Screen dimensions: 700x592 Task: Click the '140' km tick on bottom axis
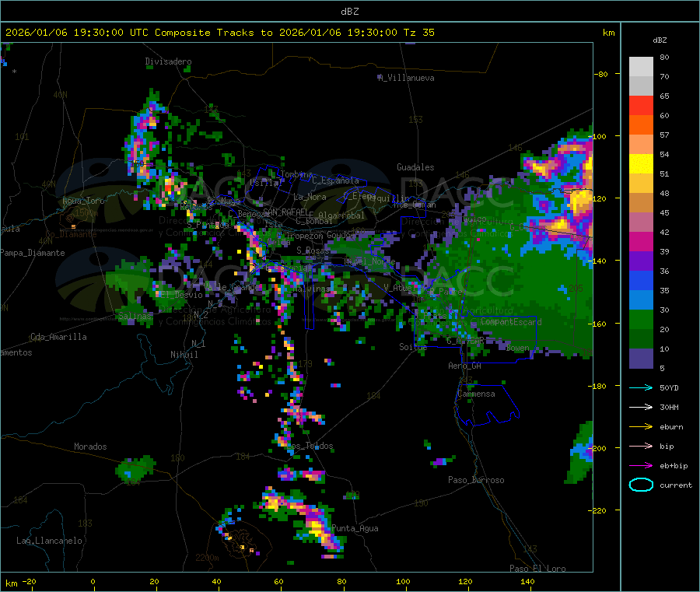(x=527, y=581)
